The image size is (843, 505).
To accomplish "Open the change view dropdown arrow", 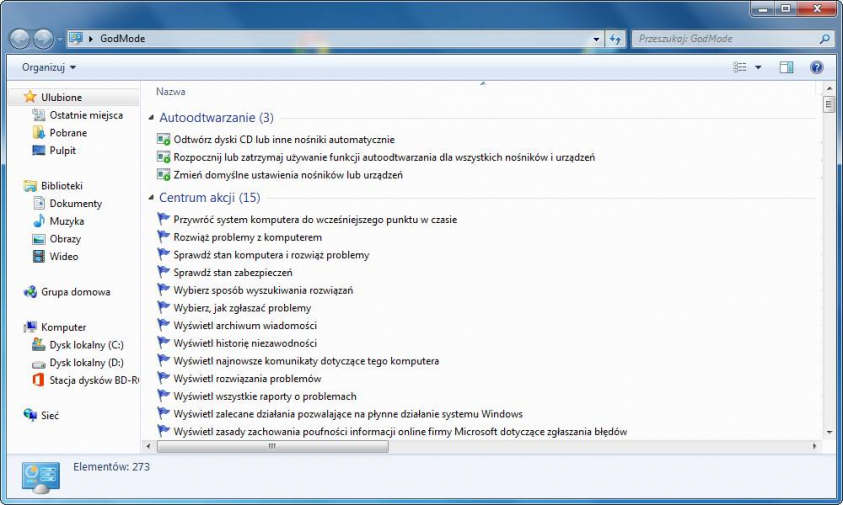I will click(x=758, y=67).
